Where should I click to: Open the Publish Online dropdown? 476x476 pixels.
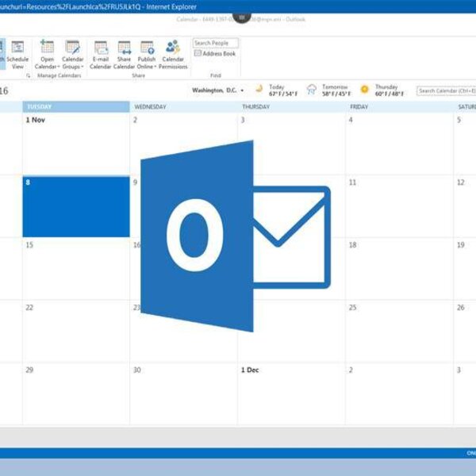147,55
